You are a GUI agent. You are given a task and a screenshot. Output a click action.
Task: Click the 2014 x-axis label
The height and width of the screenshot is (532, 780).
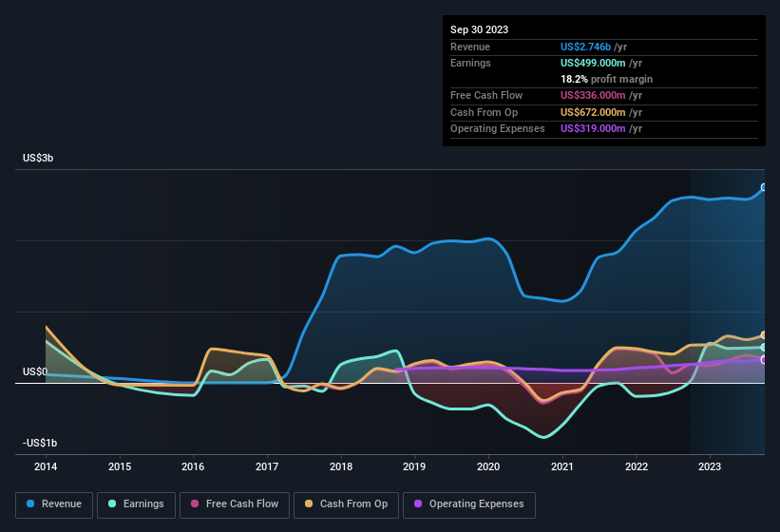[46, 466]
